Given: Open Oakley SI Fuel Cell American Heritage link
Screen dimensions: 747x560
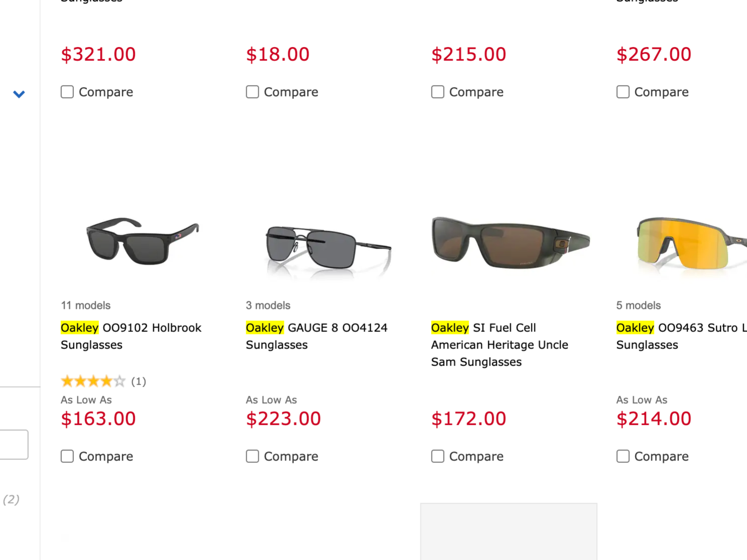Looking at the screenshot, I should point(499,345).
